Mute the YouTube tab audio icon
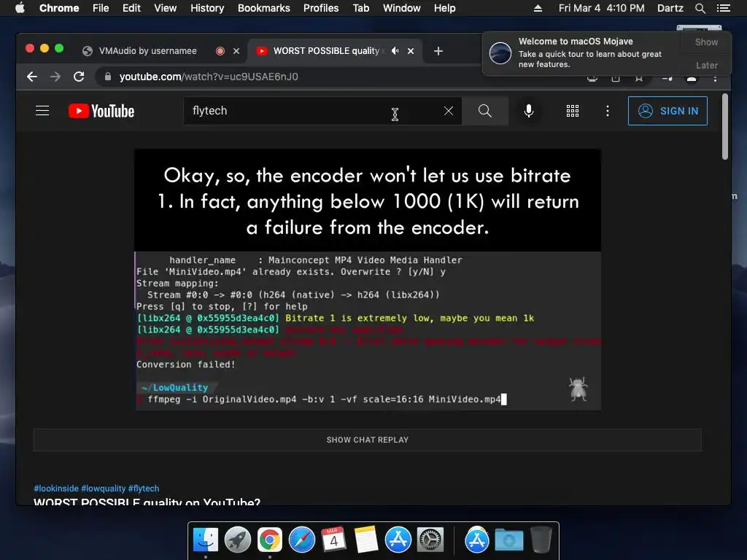This screenshot has height=560, width=747. click(395, 51)
